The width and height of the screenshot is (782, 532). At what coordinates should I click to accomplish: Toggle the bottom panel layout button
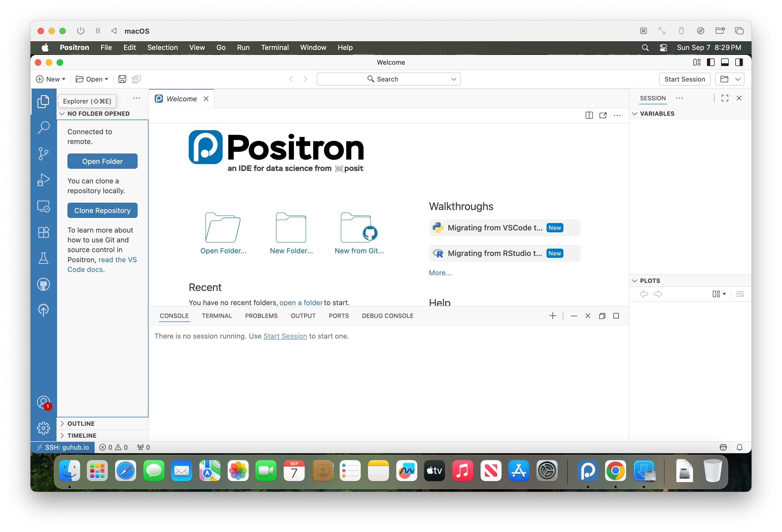725,62
